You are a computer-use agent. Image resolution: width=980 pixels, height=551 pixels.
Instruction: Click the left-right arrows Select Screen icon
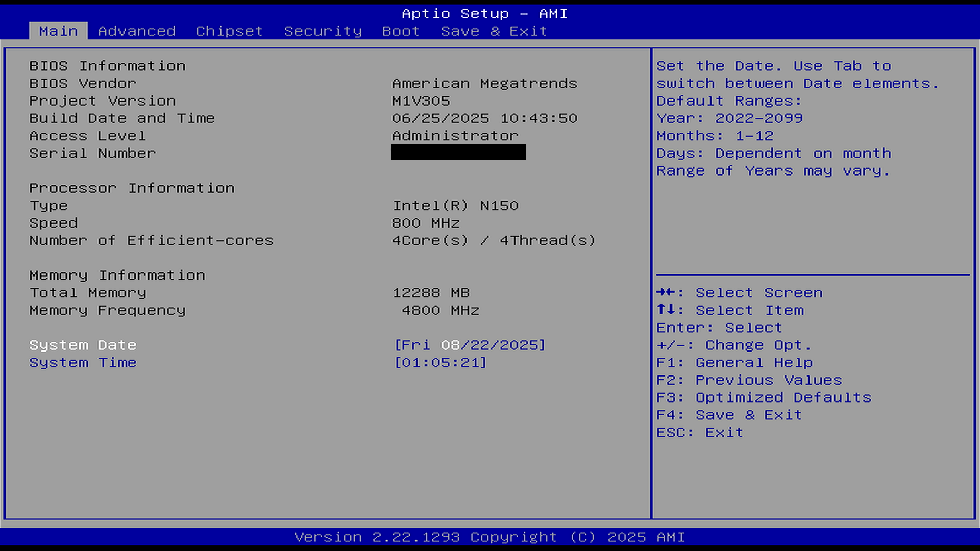click(x=666, y=292)
